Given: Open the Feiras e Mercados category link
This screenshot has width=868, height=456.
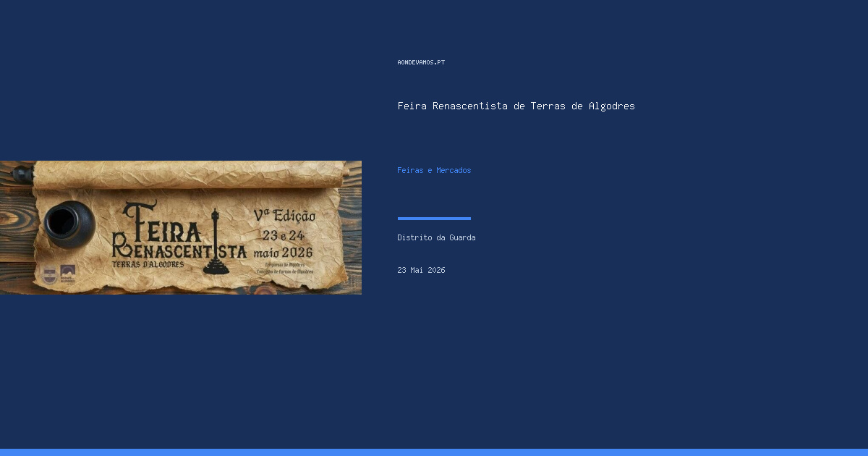Looking at the screenshot, I should pos(434,171).
